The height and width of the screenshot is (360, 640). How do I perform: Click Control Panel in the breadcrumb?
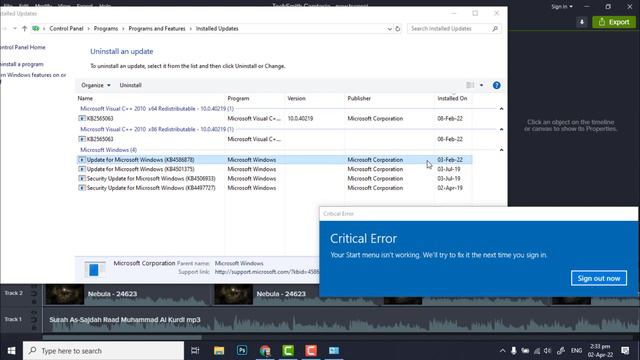pyautogui.click(x=66, y=29)
